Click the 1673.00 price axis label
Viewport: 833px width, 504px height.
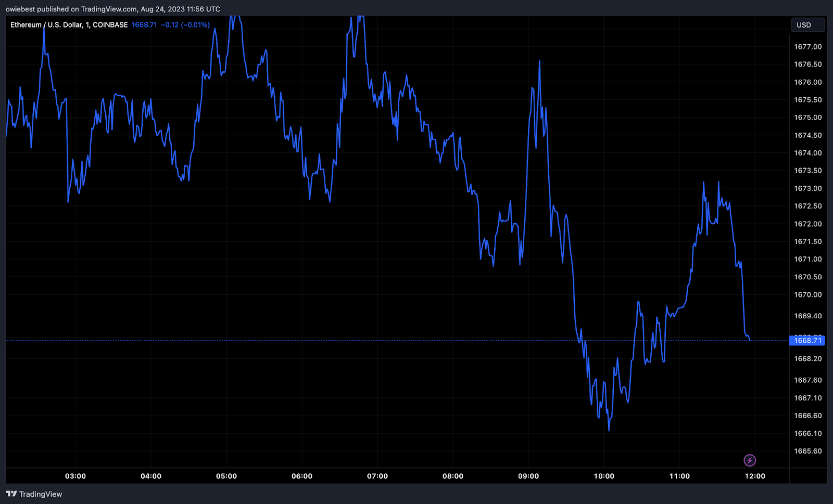pyautogui.click(x=808, y=188)
